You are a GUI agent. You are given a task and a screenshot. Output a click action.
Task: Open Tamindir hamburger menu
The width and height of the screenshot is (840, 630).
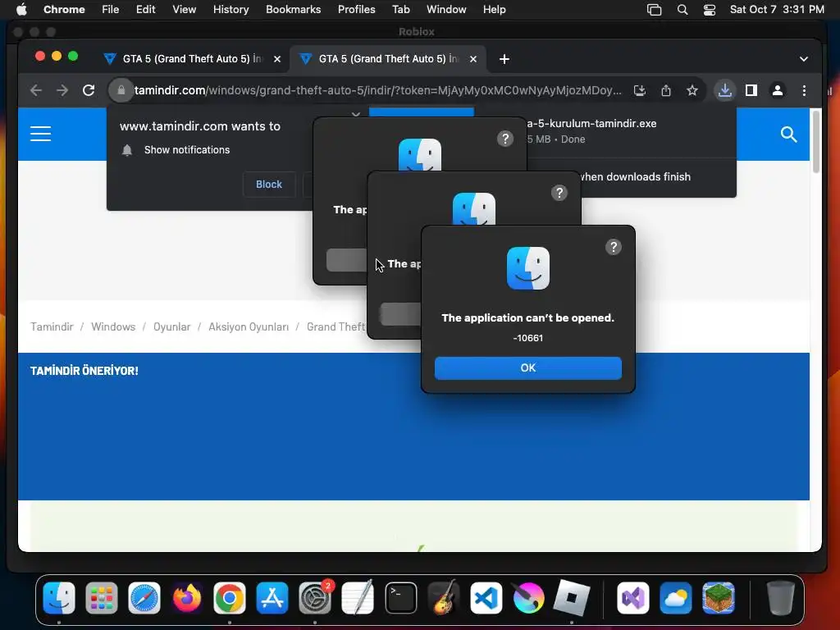(41, 134)
